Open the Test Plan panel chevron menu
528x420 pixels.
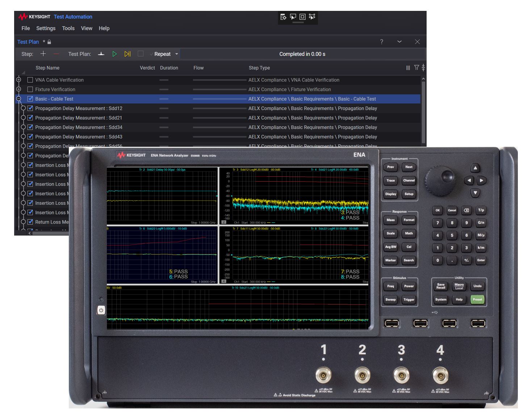pos(399,42)
